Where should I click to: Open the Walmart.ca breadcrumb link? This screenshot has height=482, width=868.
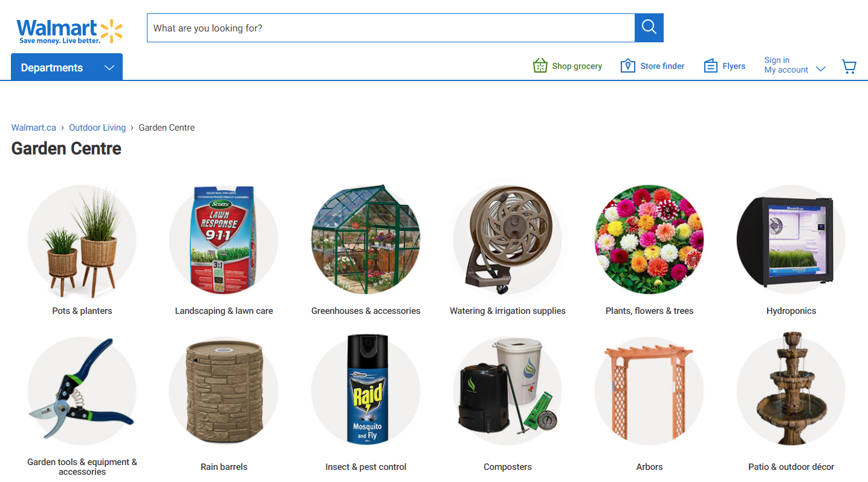tap(34, 128)
